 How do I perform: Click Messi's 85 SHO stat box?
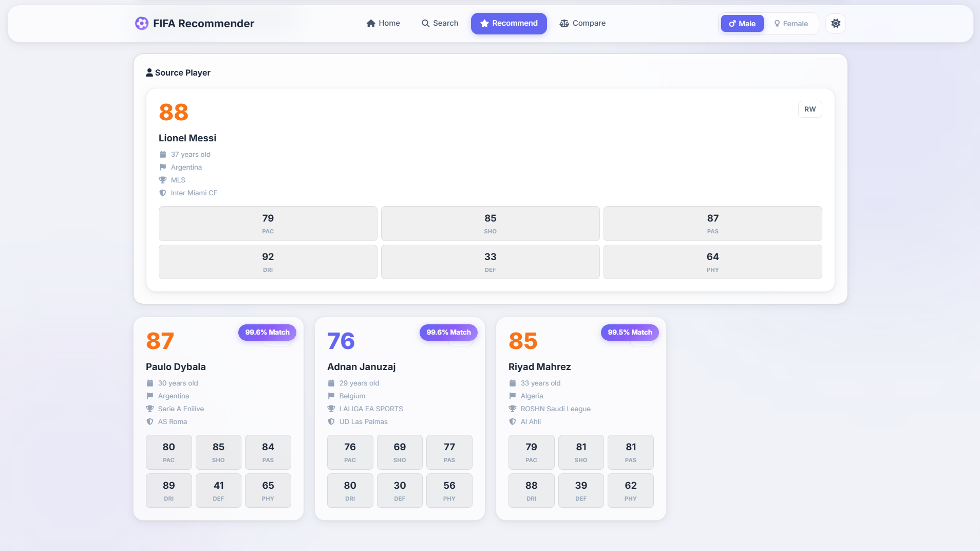pos(491,224)
